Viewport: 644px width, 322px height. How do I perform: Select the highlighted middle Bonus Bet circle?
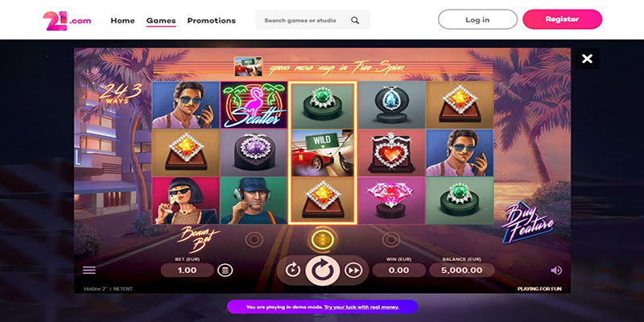pyautogui.click(x=323, y=239)
